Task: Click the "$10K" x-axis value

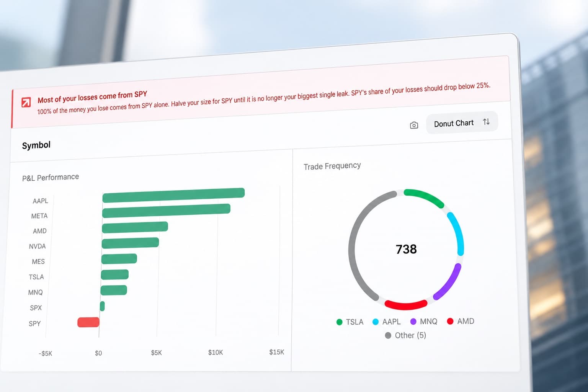Action: click(216, 353)
